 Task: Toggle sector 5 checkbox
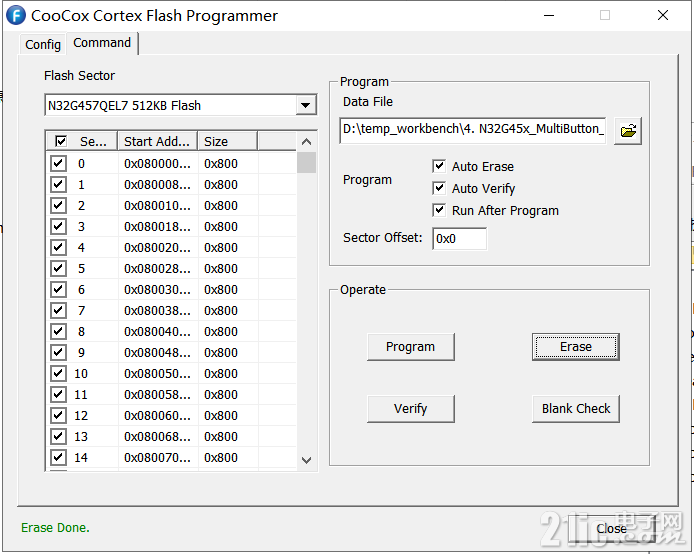(x=58, y=268)
